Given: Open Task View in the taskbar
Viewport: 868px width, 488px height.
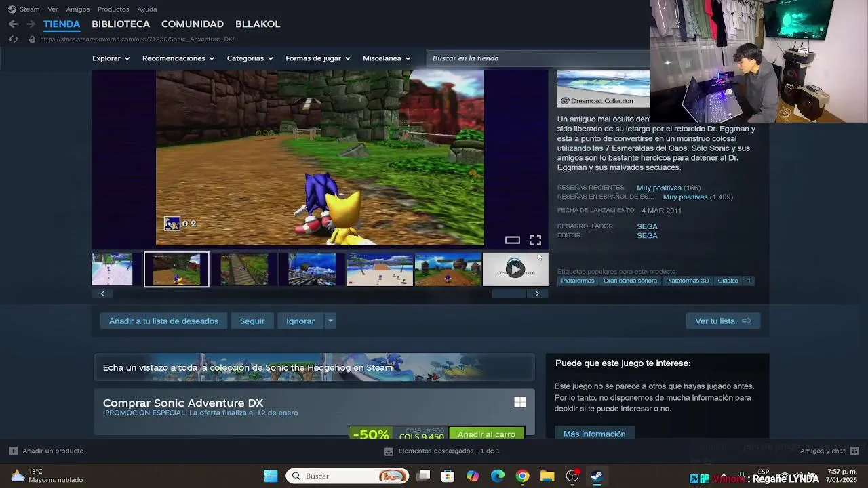Looking at the screenshot, I should pyautogui.click(x=423, y=476).
